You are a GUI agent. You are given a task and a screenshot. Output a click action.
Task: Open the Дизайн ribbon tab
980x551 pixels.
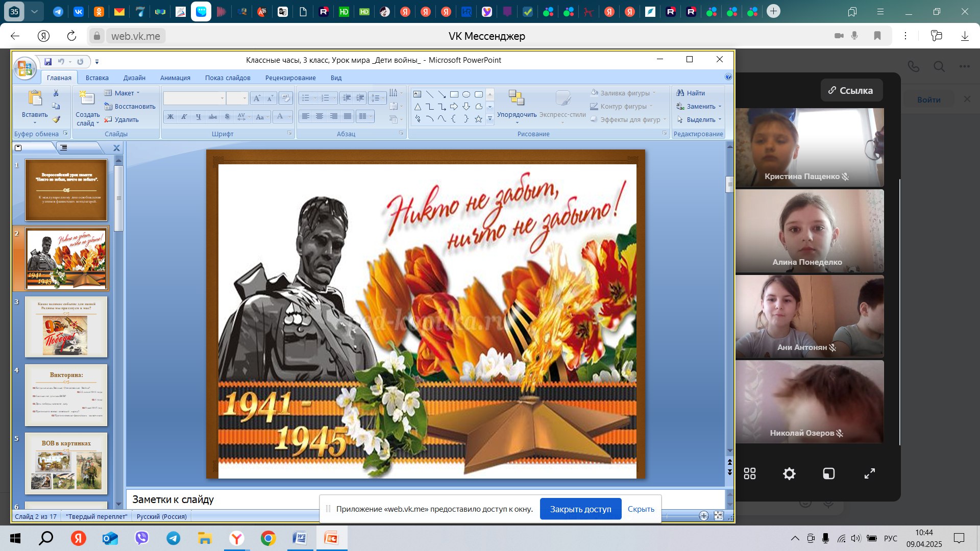[134, 78]
